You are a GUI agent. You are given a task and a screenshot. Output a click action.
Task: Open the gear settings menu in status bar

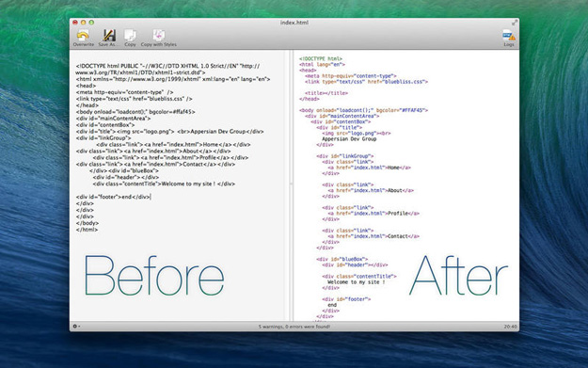click(76, 327)
